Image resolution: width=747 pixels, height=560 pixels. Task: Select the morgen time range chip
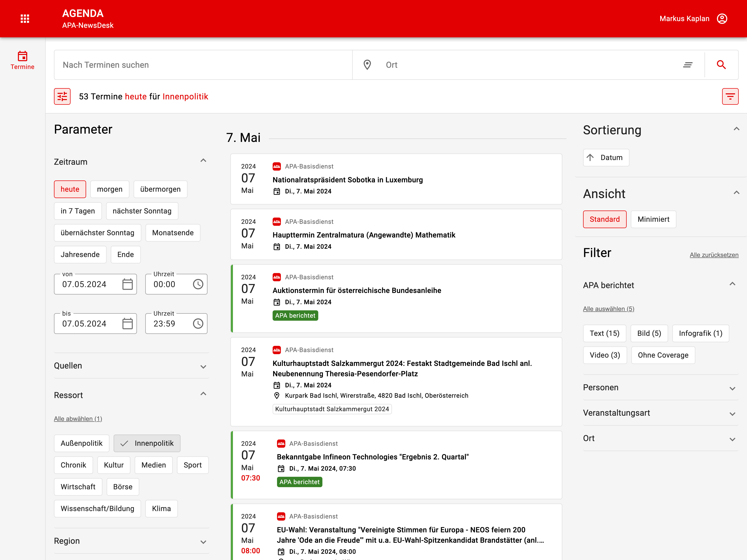point(109,189)
